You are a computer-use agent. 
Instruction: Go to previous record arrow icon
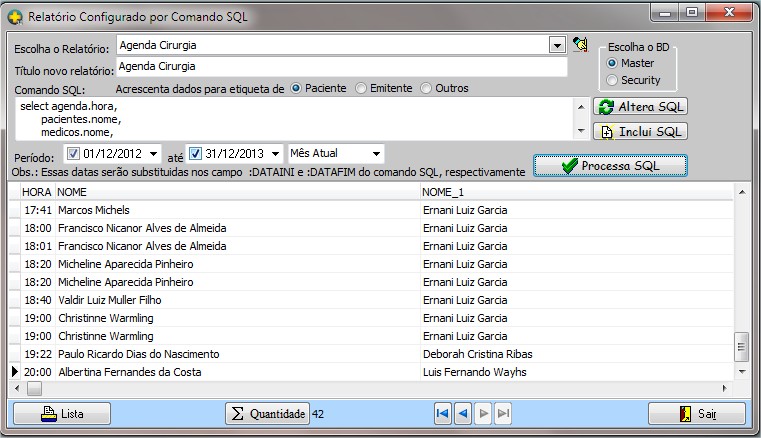(463, 413)
